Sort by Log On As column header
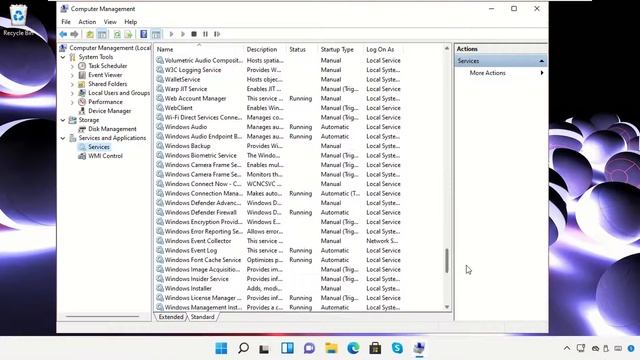Viewport: 640px width, 360px height. click(382, 49)
